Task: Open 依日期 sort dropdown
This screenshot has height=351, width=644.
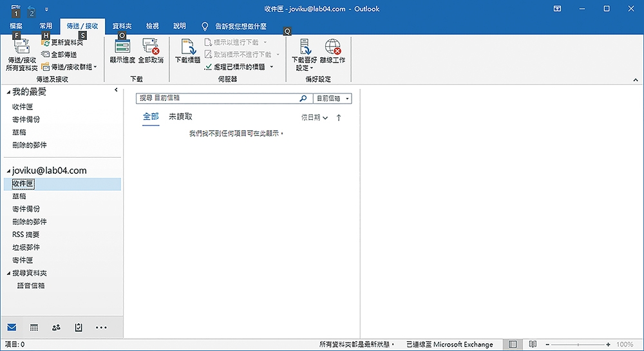Action: [x=315, y=117]
